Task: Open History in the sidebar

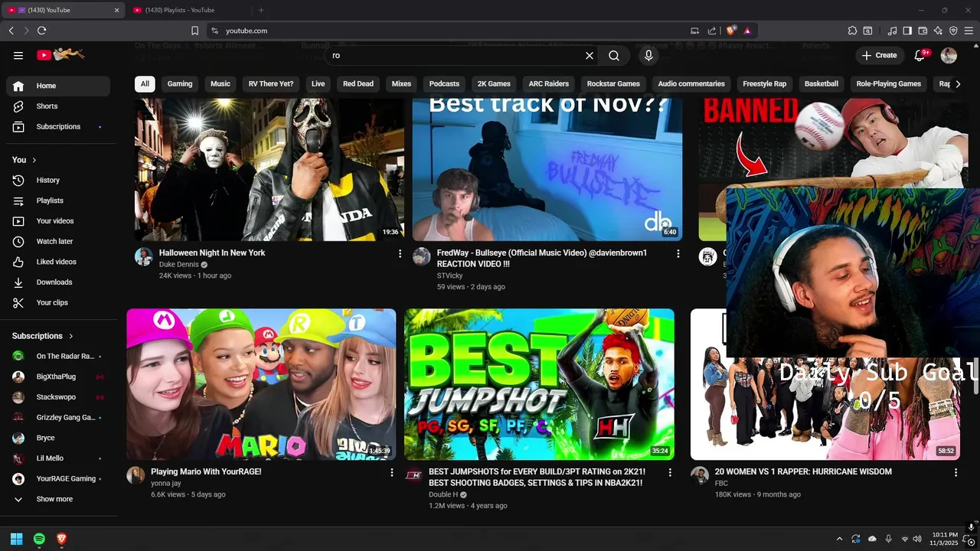Action: coord(58,180)
